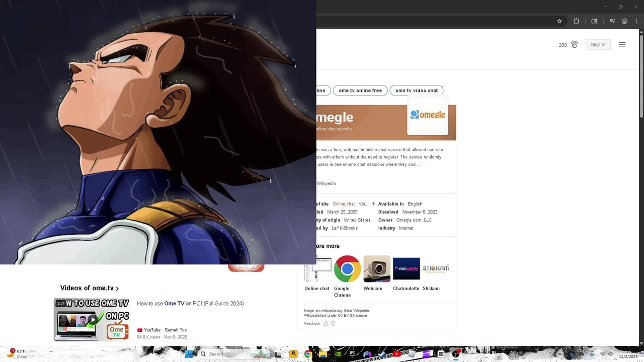Click Sign in on Bing
644x362 pixels.
(x=598, y=45)
